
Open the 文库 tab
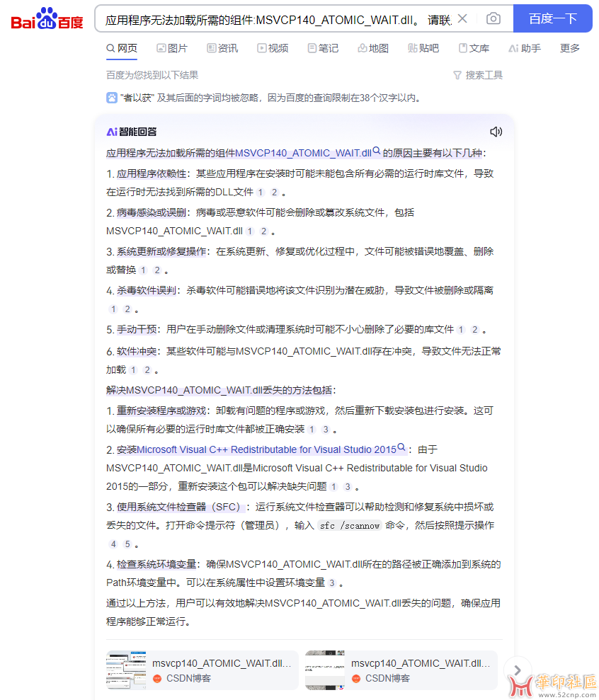[x=474, y=48]
